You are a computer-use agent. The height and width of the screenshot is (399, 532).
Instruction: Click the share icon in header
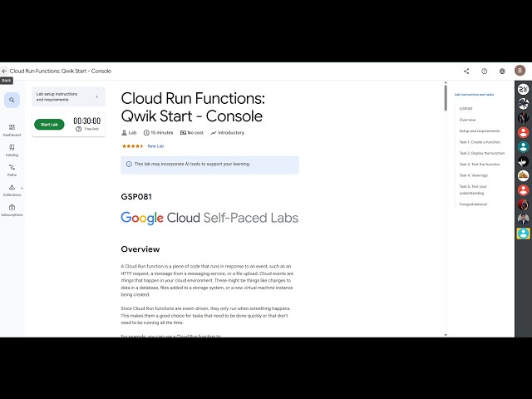pyautogui.click(x=466, y=71)
